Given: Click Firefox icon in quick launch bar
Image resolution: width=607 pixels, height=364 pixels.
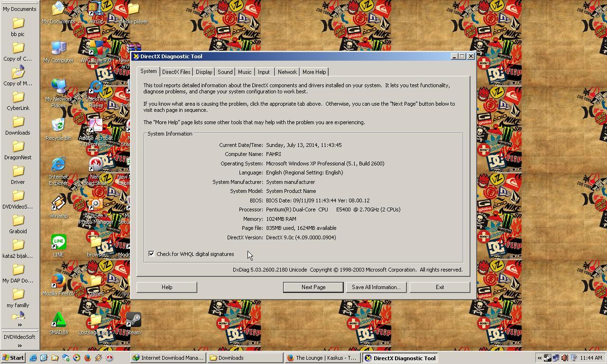Looking at the screenshot, I should point(87,358).
